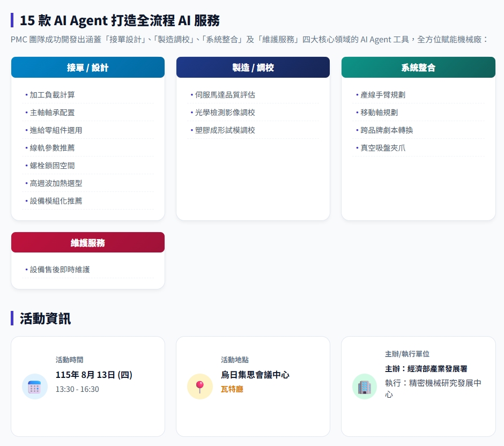Click the 產線手臂規劃 list item

tap(418, 95)
